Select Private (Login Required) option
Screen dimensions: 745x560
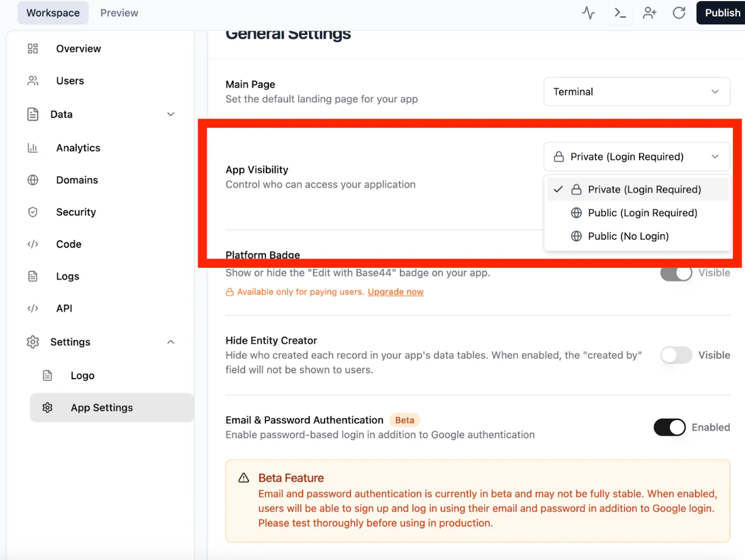tap(637, 190)
